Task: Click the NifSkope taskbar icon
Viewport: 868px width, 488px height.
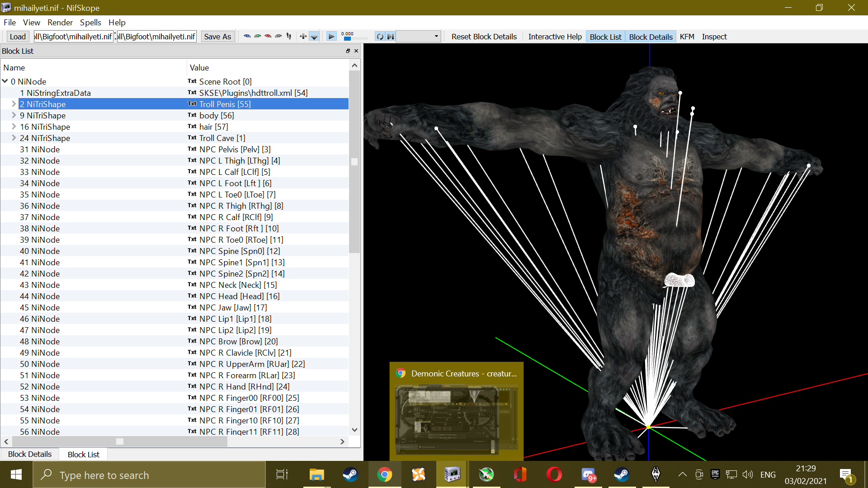Action: 452,474
